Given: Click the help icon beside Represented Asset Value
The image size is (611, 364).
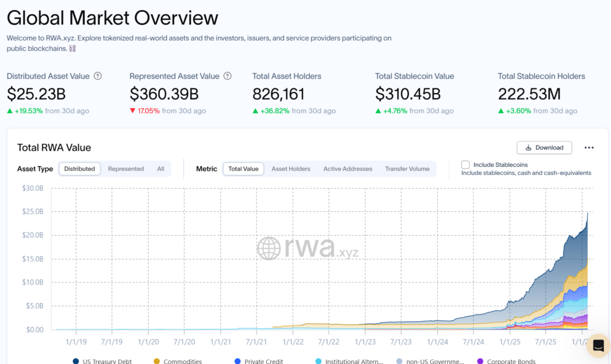Looking at the screenshot, I should (x=227, y=76).
